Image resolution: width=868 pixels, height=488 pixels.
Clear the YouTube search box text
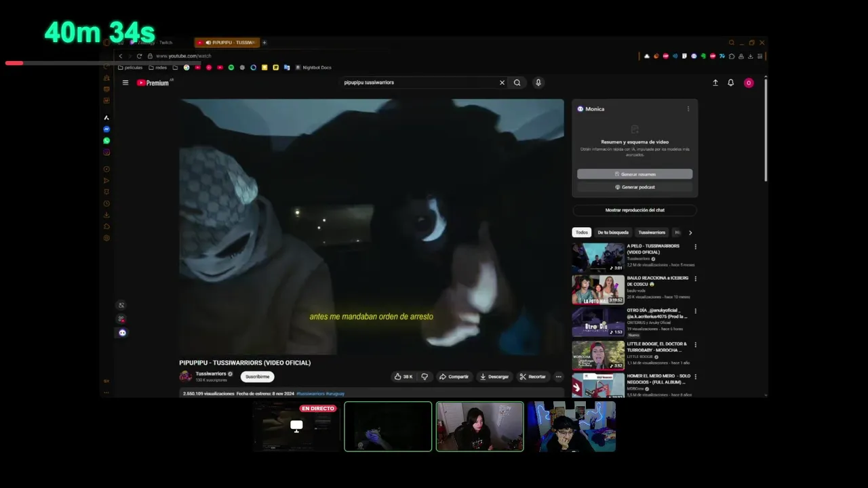[x=502, y=83]
